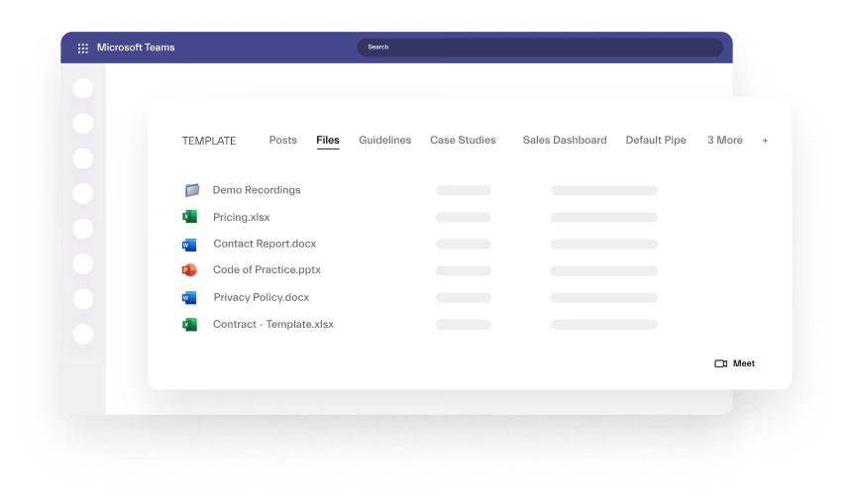Click the camera icon beside Meet

pos(720,363)
